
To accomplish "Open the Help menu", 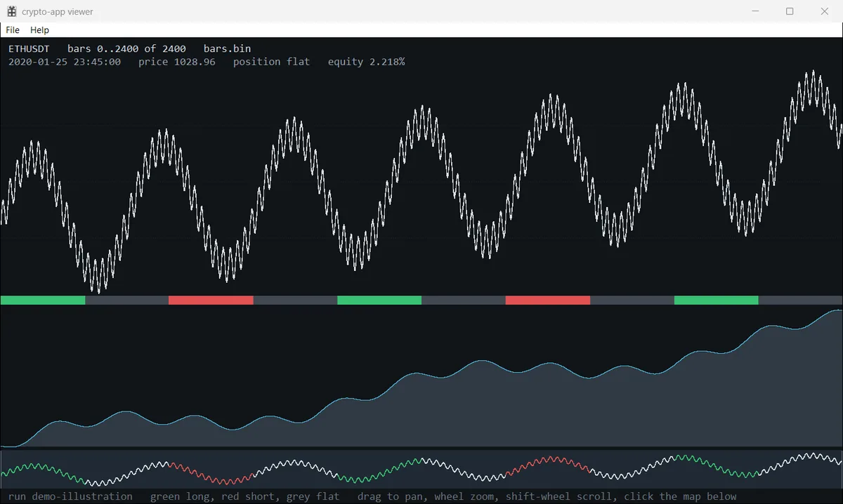I will pyautogui.click(x=39, y=30).
